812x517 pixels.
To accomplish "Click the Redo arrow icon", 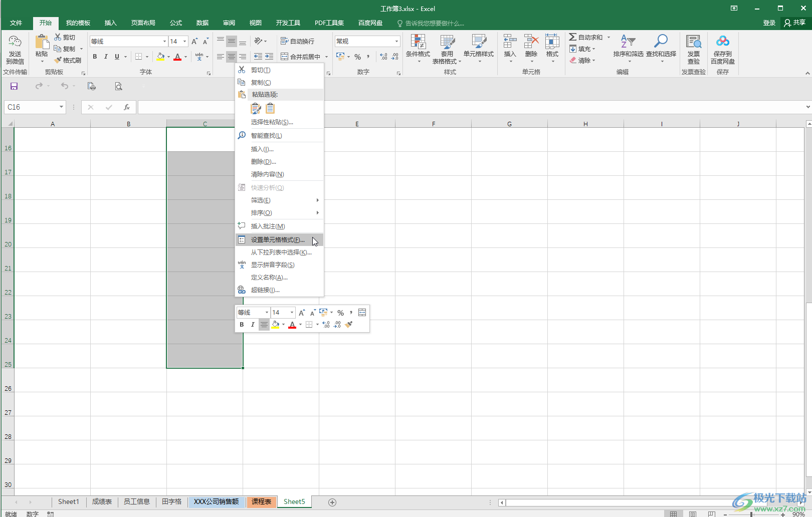I will (x=39, y=86).
